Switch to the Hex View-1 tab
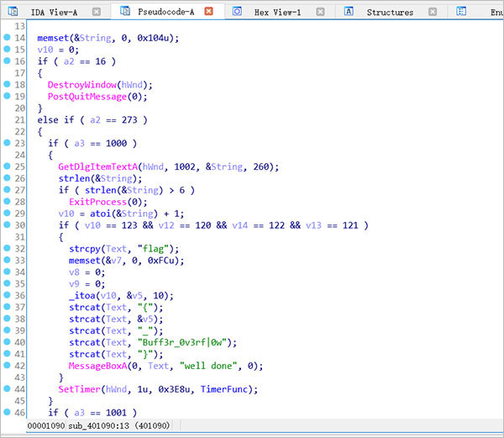 pos(278,12)
